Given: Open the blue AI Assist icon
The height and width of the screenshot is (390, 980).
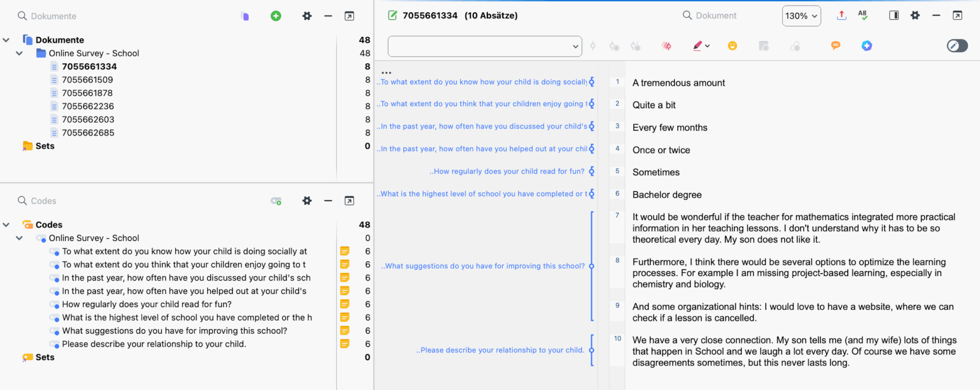Looking at the screenshot, I should pyautogui.click(x=867, y=46).
